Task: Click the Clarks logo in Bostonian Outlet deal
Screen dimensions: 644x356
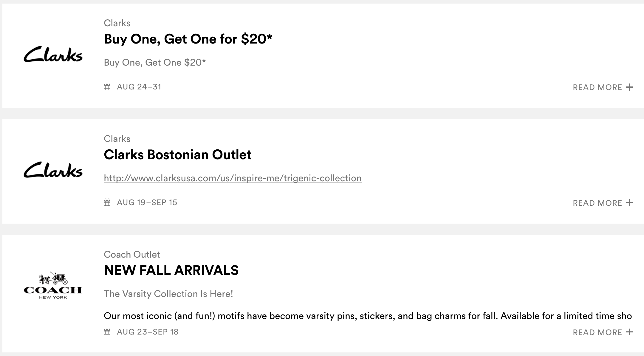Action: coord(53,170)
